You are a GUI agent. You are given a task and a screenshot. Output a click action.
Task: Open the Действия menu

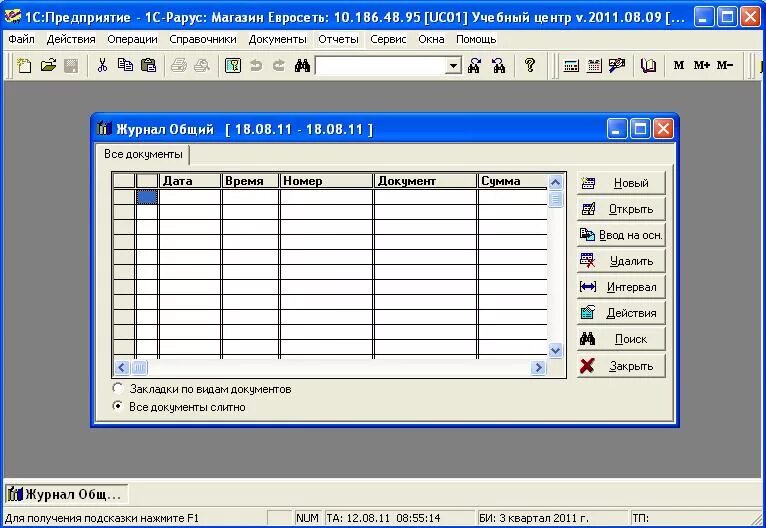click(x=71, y=39)
